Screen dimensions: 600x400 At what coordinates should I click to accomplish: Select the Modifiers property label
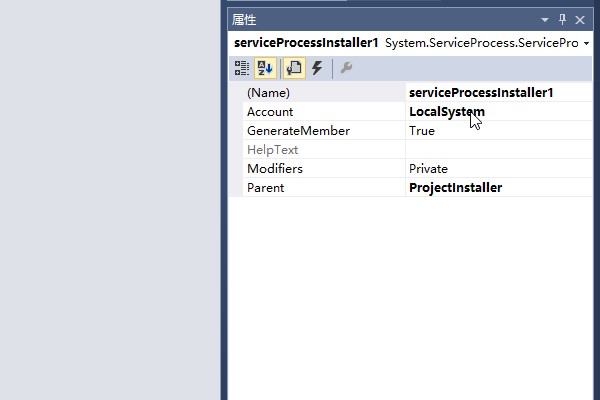[x=275, y=169]
